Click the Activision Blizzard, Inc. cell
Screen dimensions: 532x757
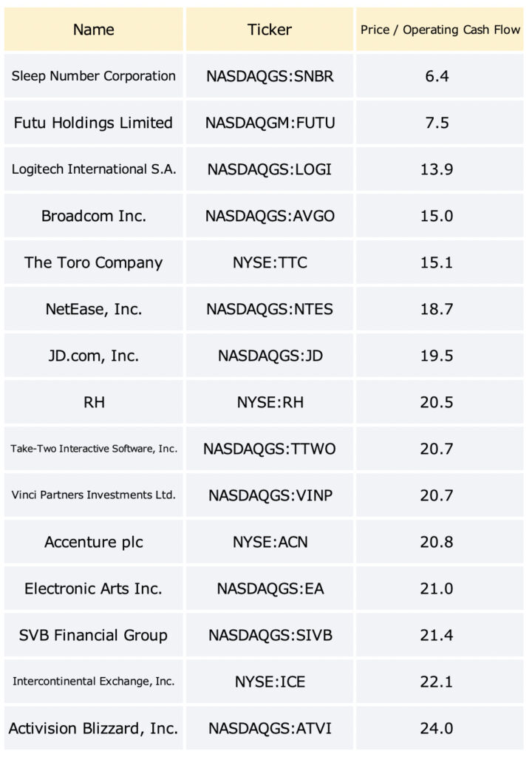tap(94, 728)
